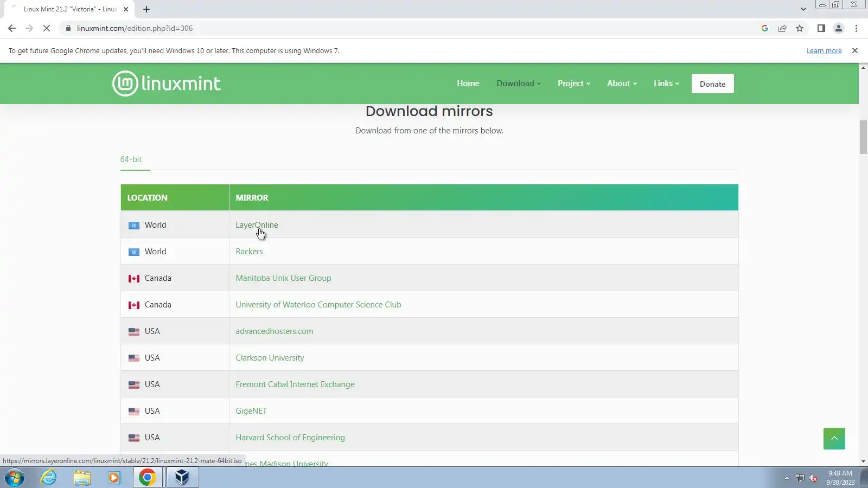868x488 pixels.
Task: Download from advancedhosters.com mirror
Action: pyautogui.click(x=275, y=331)
